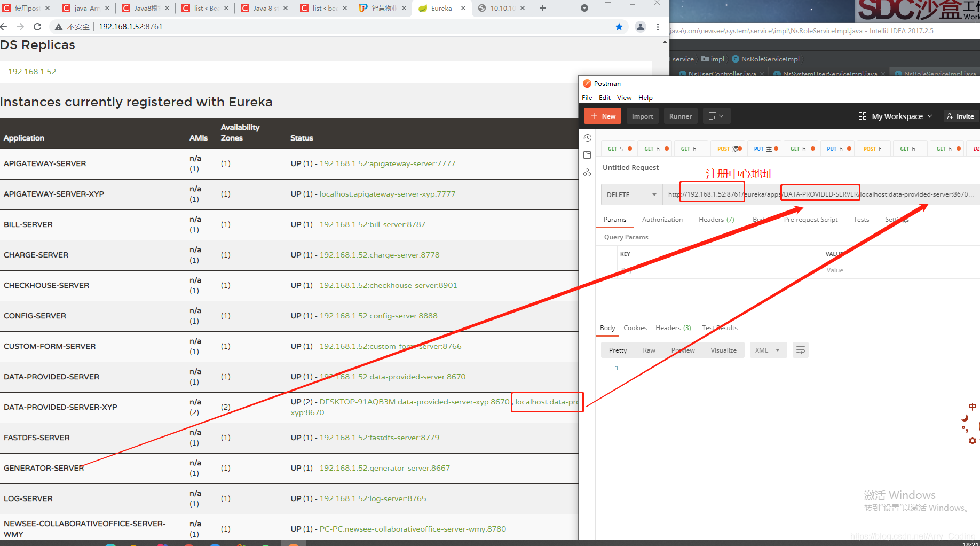Screen dimensions: 980x546
Task: Select the response Cookies tab
Action: [x=635, y=328]
